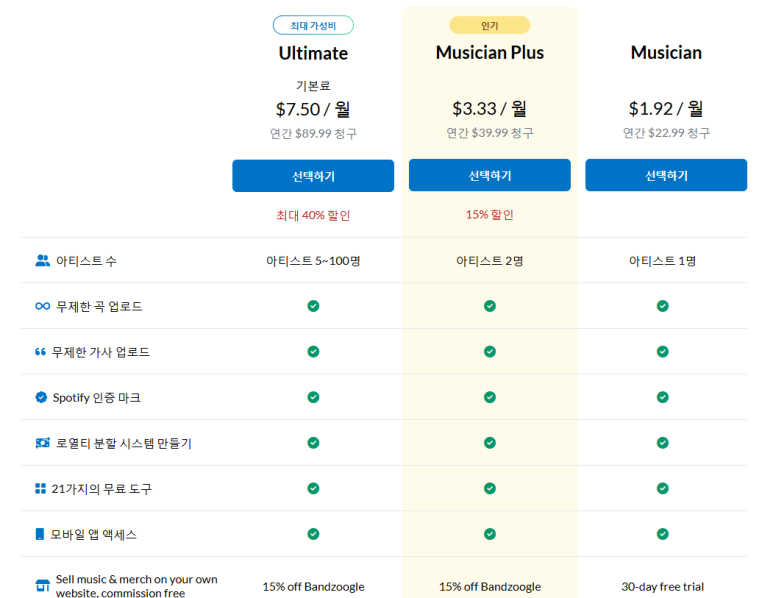Click the 21 free tools grid icon
This screenshot has width=773, height=598.
[x=40, y=489]
